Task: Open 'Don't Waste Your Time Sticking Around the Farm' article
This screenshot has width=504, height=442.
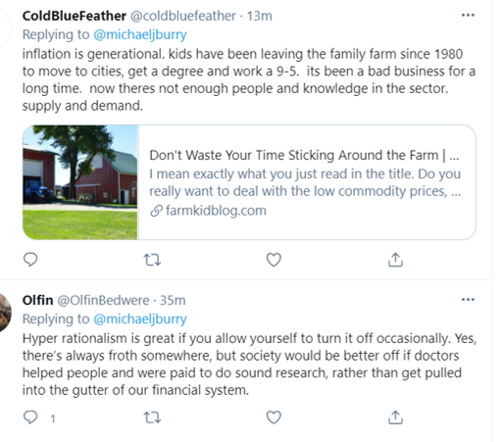Action: coord(304,155)
